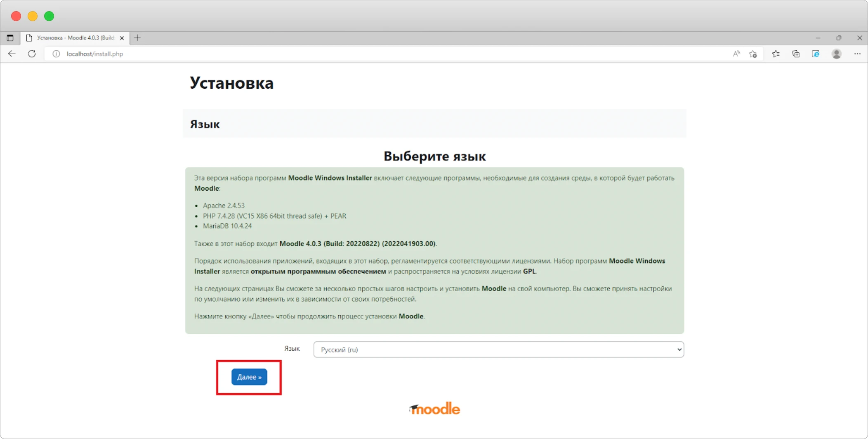Click the Далее button to continue installation

coord(249,377)
